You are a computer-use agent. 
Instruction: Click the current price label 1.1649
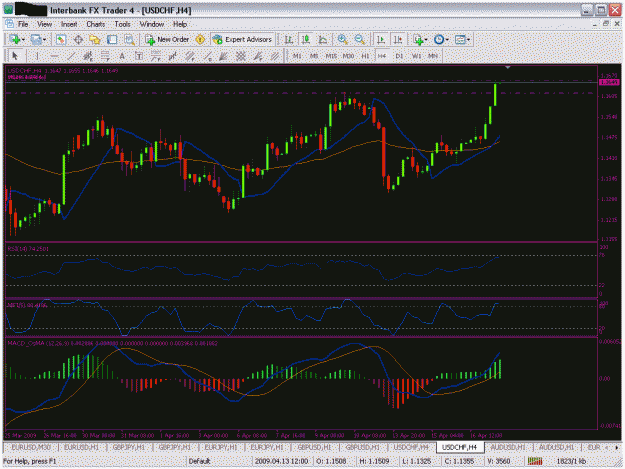(609, 82)
